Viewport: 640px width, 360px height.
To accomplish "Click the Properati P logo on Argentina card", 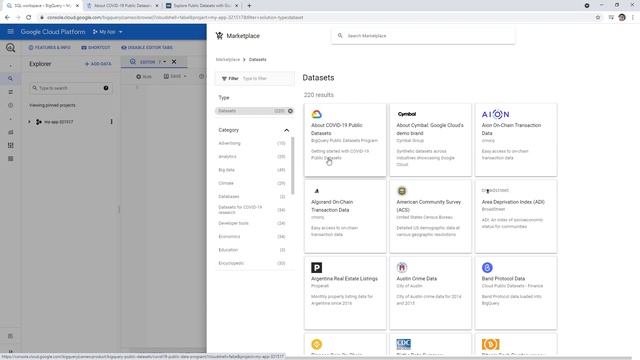I will 316,267.
